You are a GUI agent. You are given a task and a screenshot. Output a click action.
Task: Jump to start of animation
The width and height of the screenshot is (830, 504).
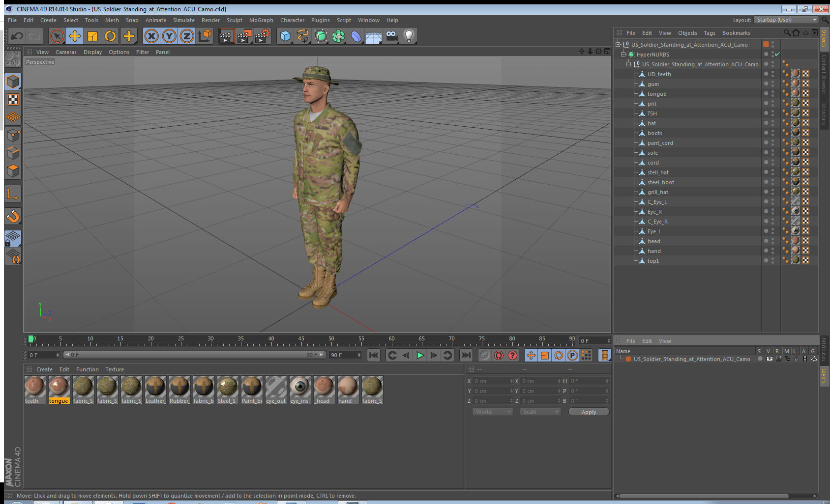[374, 355]
